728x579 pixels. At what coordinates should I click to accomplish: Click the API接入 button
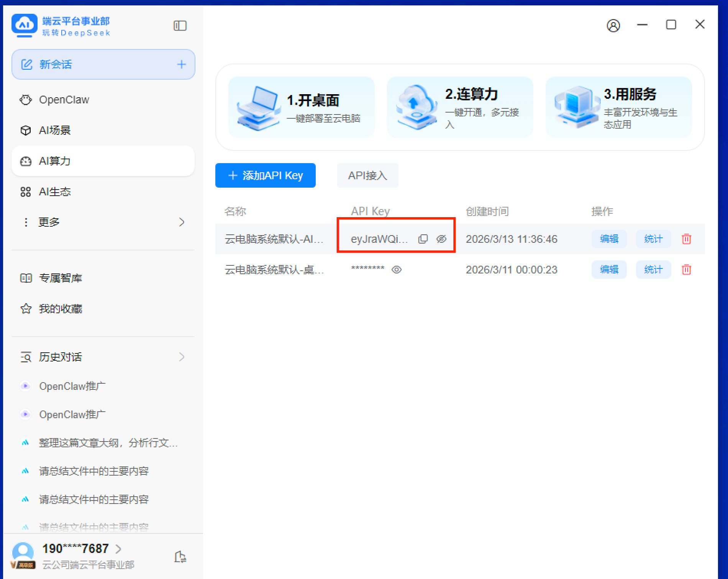point(367,175)
